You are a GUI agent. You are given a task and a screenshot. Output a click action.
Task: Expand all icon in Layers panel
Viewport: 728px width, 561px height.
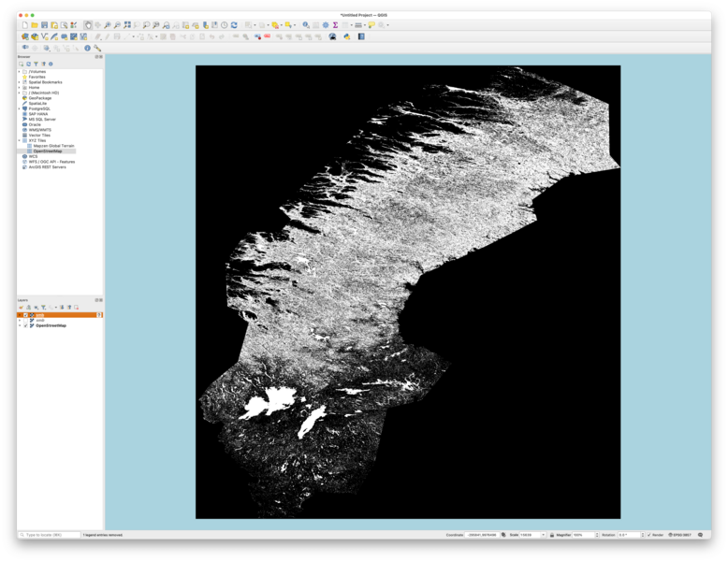click(x=62, y=308)
